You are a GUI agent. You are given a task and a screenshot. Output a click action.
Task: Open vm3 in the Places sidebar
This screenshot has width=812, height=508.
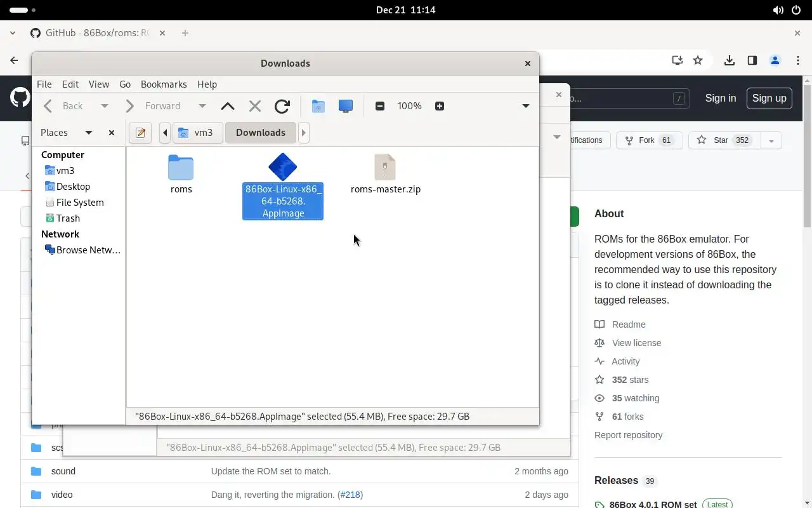(59, 170)
